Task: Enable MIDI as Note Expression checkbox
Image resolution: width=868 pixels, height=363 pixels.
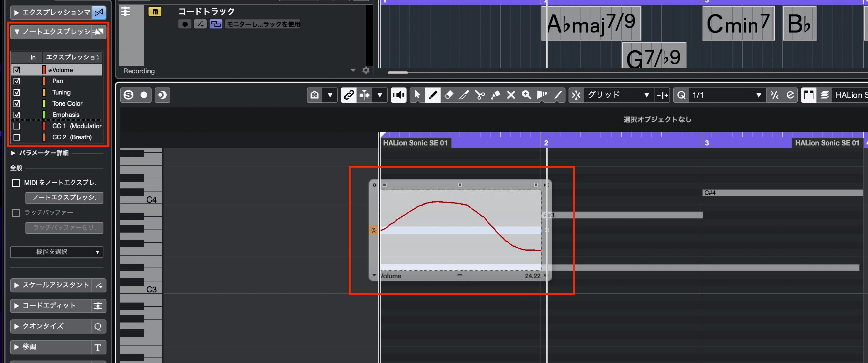Action: pyautogui.click(x=16, y=183)
